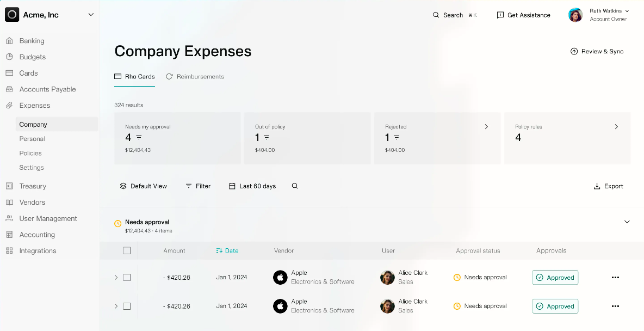Open Accounts Payable section

[x=48, y=89]
